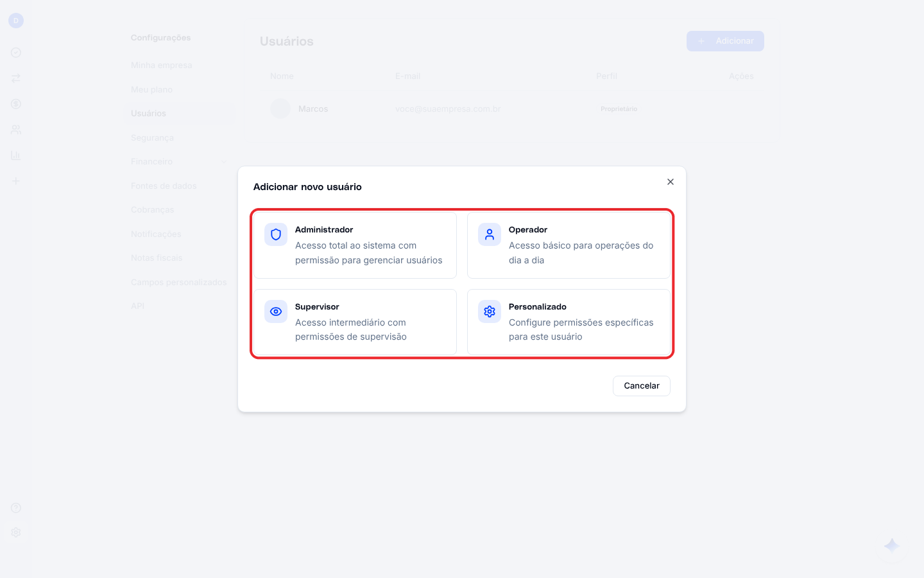924x578 pixels.
Task: Open the chart reports sidebar icon
Action: (16, 155)
